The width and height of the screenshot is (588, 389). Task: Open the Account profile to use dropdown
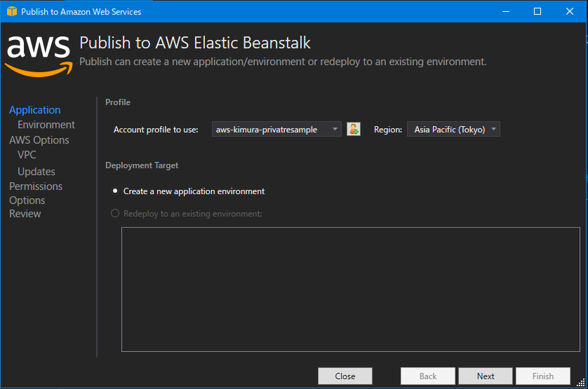pos(276,129)
